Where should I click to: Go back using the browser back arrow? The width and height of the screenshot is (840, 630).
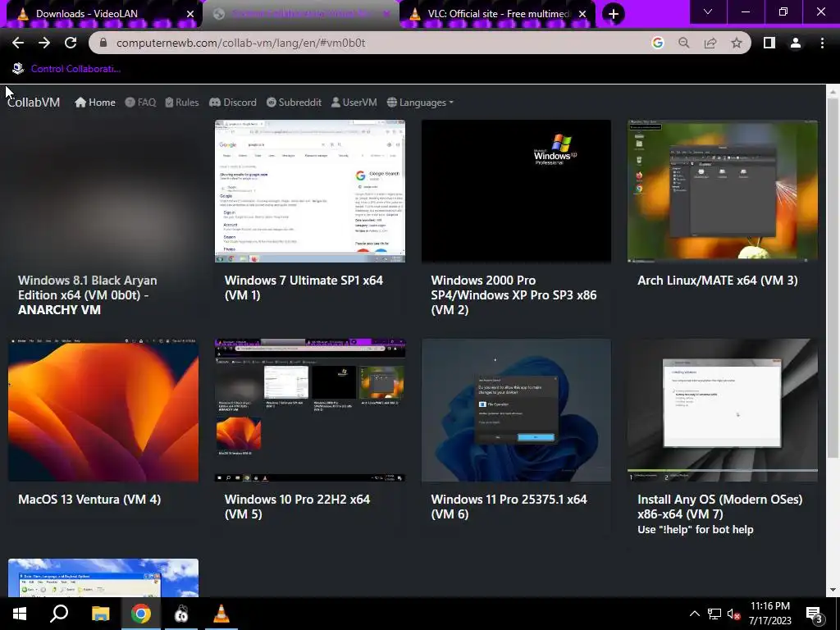pyautogui.click(x=18, y=43)
